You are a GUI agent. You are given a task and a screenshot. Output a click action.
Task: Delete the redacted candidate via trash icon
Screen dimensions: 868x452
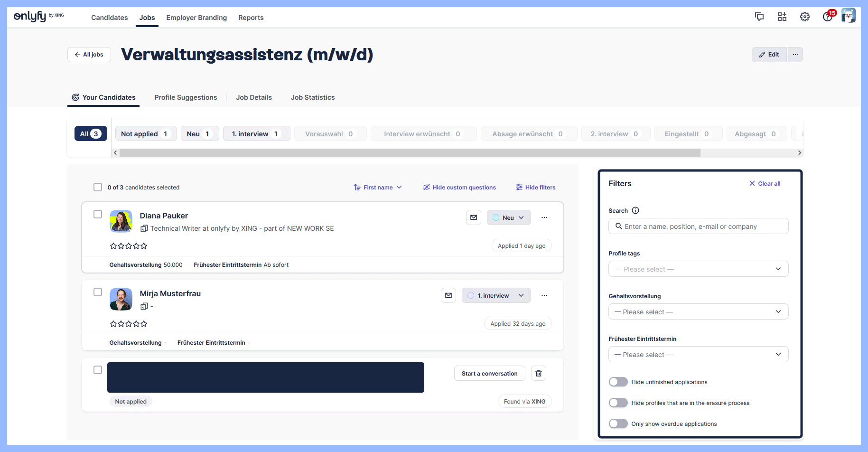[538, 373]
